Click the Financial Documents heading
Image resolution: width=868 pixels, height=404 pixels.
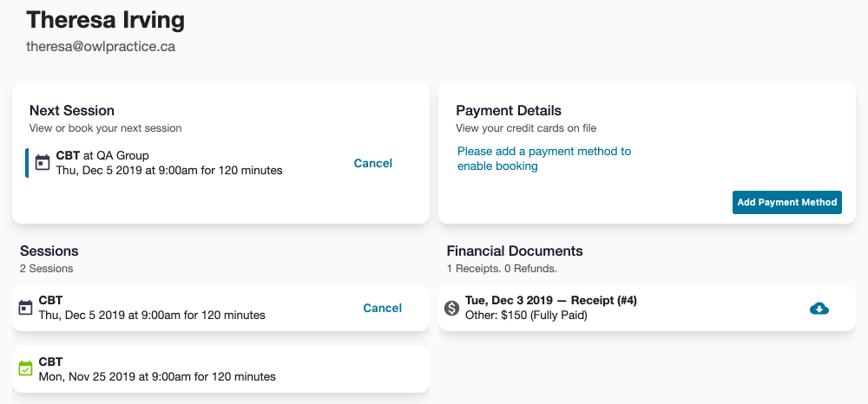tap(515, 251)
